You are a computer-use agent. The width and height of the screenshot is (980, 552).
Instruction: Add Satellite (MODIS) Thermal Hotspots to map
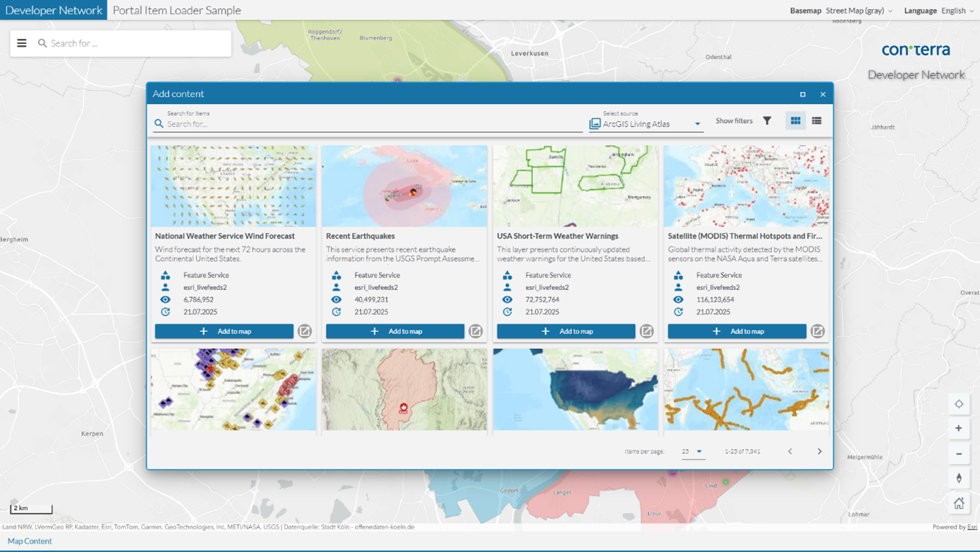point(737,331)
